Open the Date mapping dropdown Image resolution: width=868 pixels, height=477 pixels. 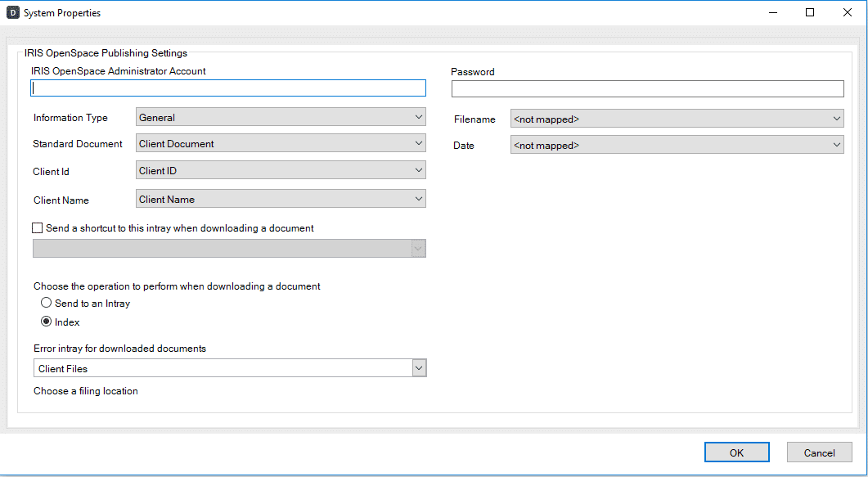coord(677,146)
